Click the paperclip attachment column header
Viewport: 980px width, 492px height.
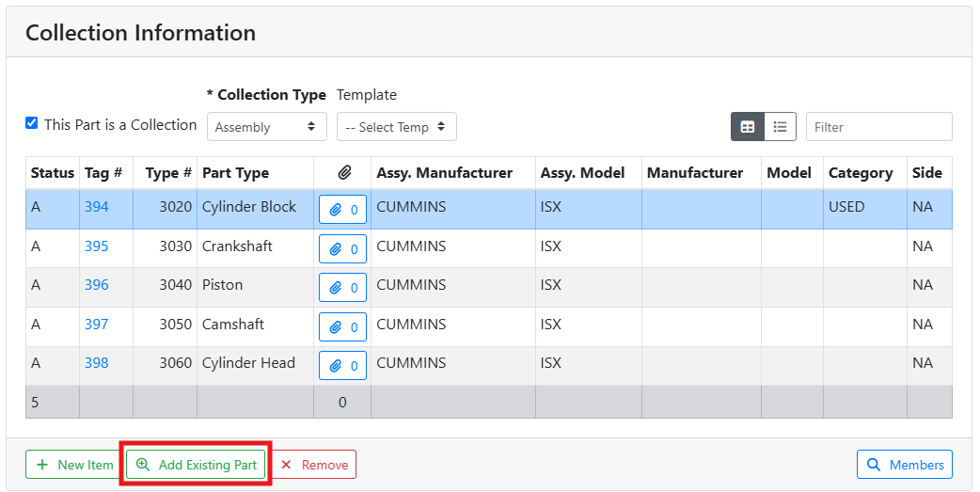343,173
